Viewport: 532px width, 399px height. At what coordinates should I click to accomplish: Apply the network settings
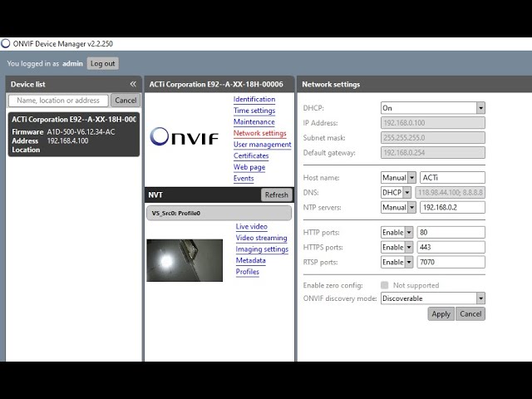[x=441, y=314]
